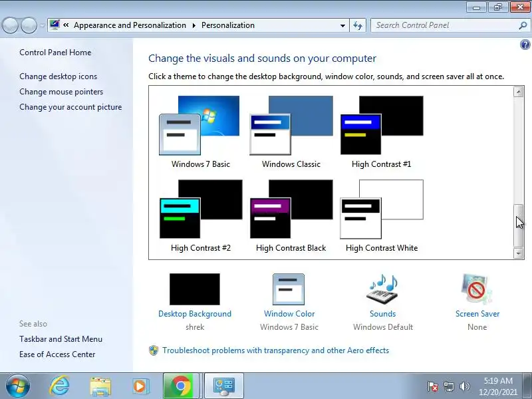The height and width of the screenshot is (399, 532).
Task: Click the theme list scrollbar thumb
Action: click(519, 225)
